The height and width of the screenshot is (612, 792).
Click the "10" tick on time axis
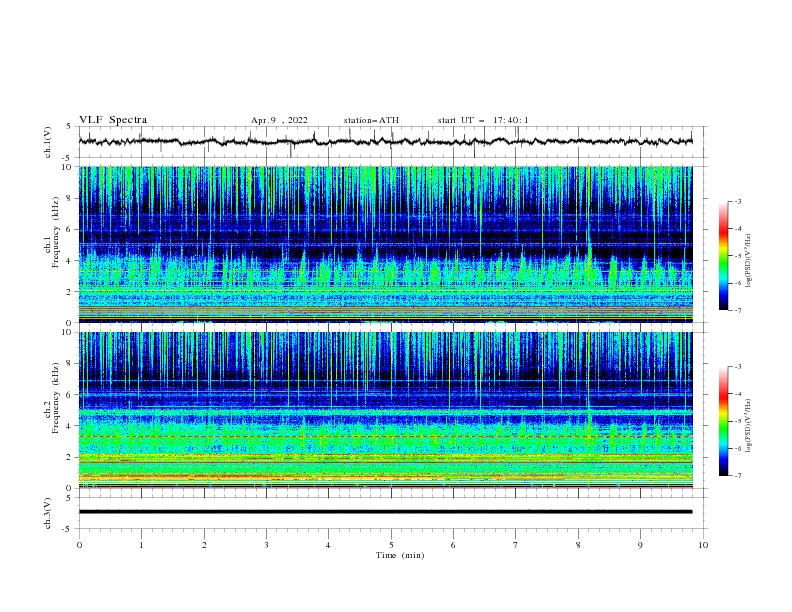(703, 545)
